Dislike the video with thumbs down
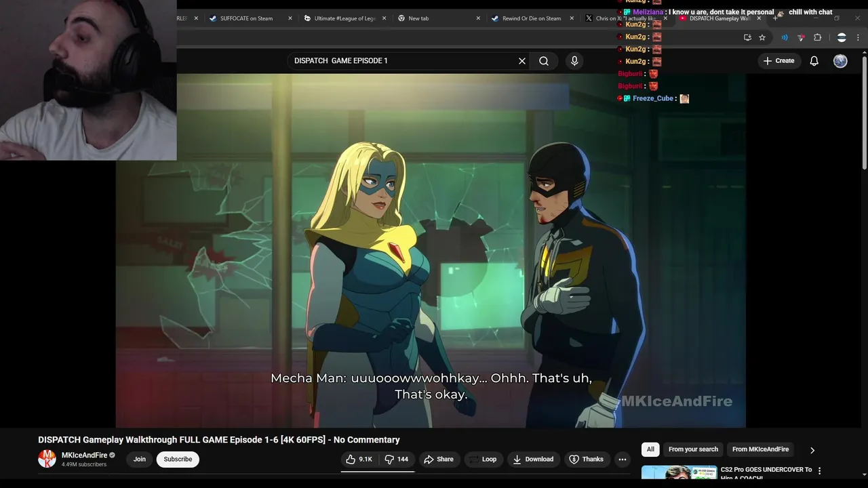The width and height of the screenshot is (868, 488). (397, 460)
